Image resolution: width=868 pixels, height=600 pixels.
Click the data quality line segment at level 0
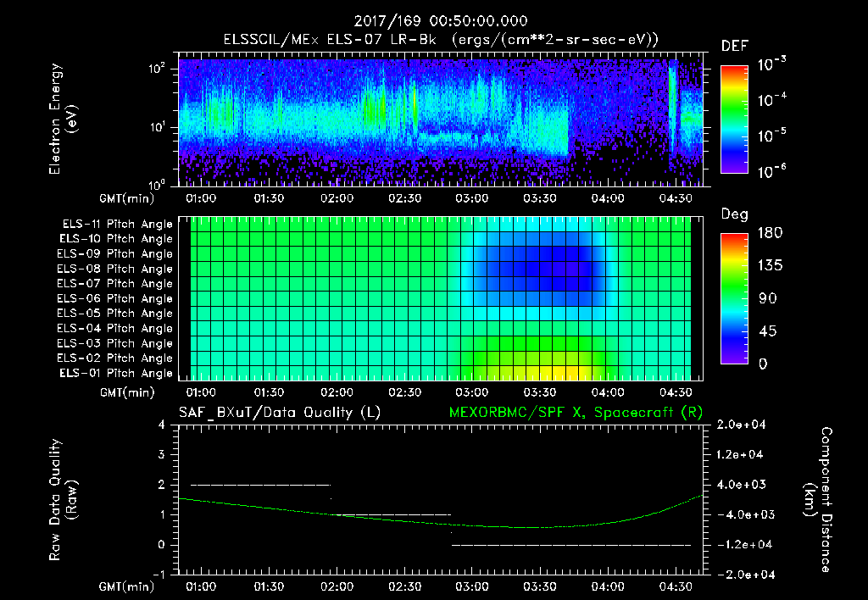tap(571, 545)
